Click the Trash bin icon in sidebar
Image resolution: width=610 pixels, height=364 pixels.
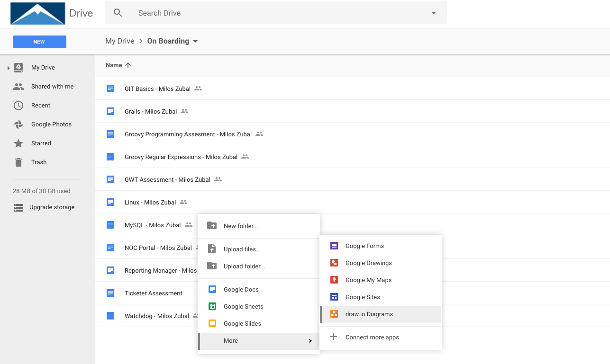pos(18,162)
